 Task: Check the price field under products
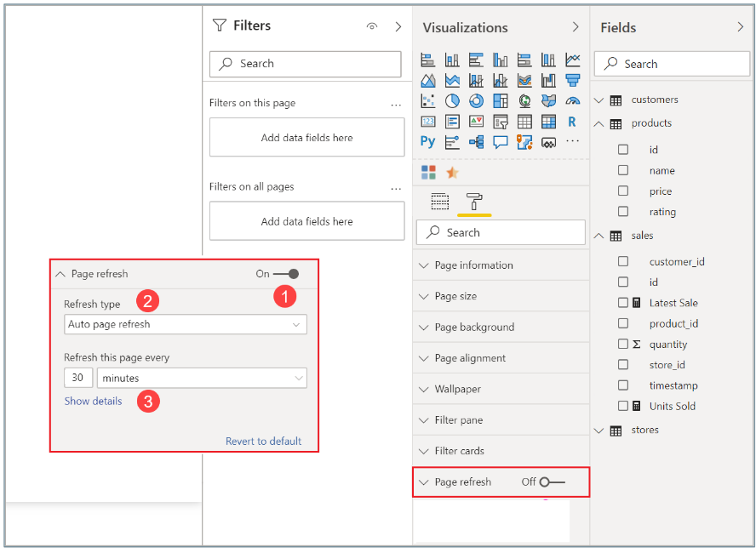[623, 191]
